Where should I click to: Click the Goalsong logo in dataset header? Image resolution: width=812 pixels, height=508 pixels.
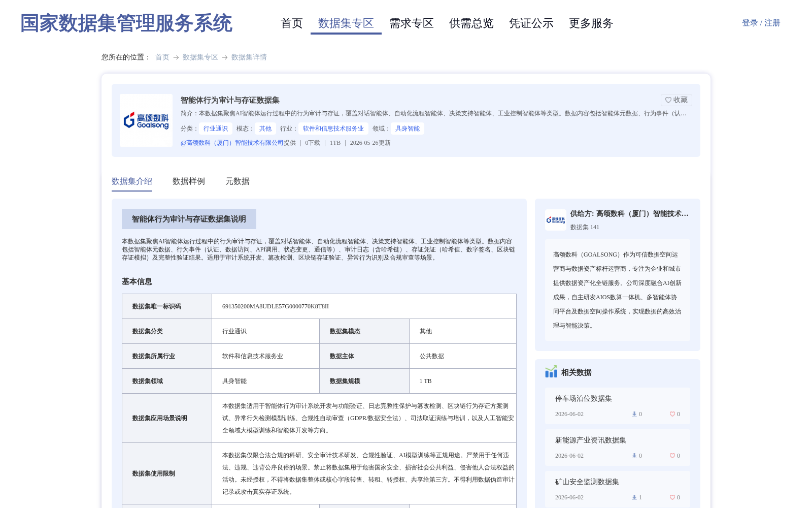[x=146, y=120]
